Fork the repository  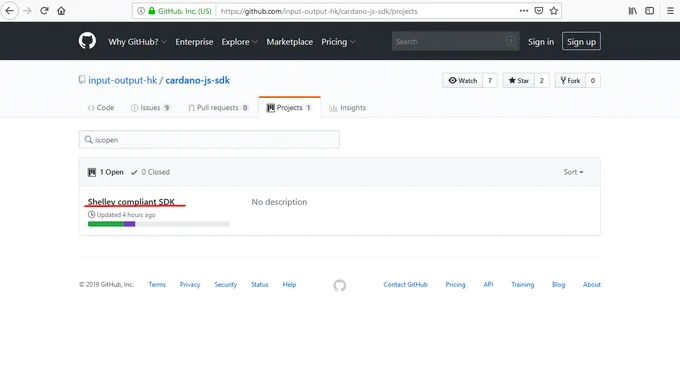coord(570,81)
